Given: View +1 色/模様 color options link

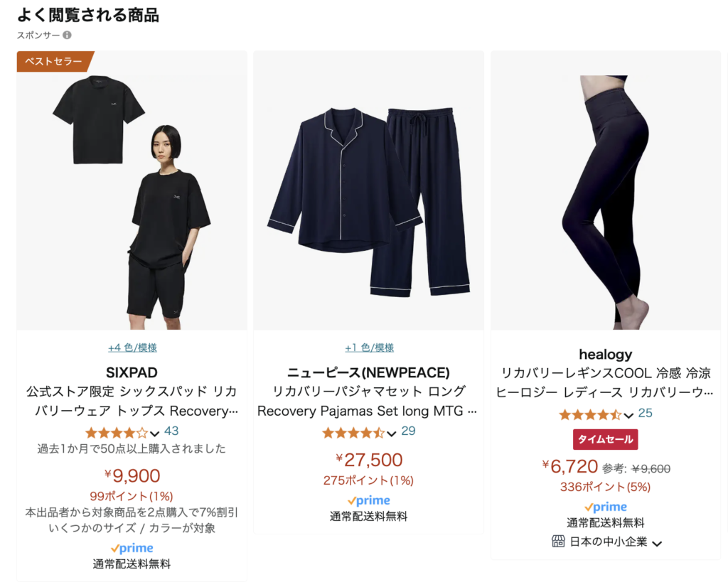Looking at the screenshot, I should pyautogui.click(x=369, y=347).
